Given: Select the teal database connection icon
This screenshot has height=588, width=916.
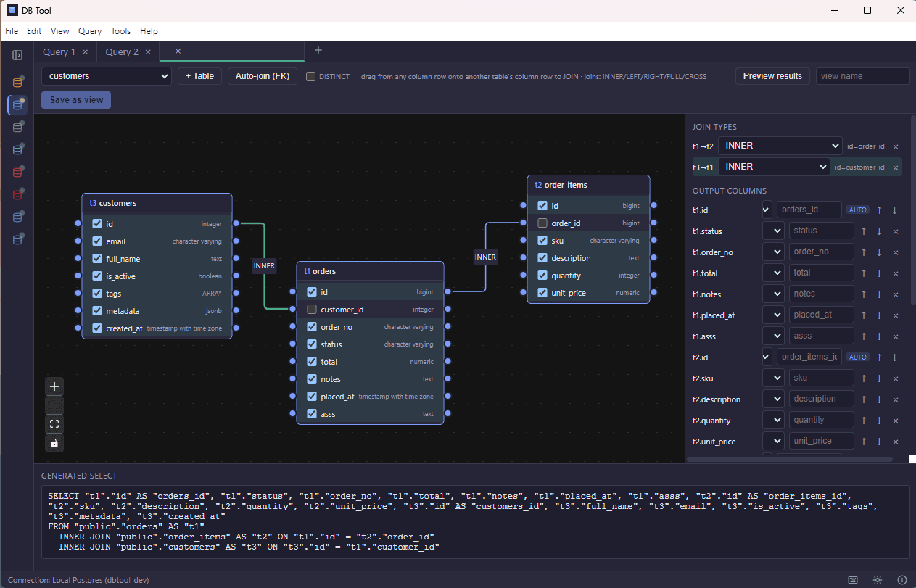Looking at the screenshot, I should coord(17,150).
